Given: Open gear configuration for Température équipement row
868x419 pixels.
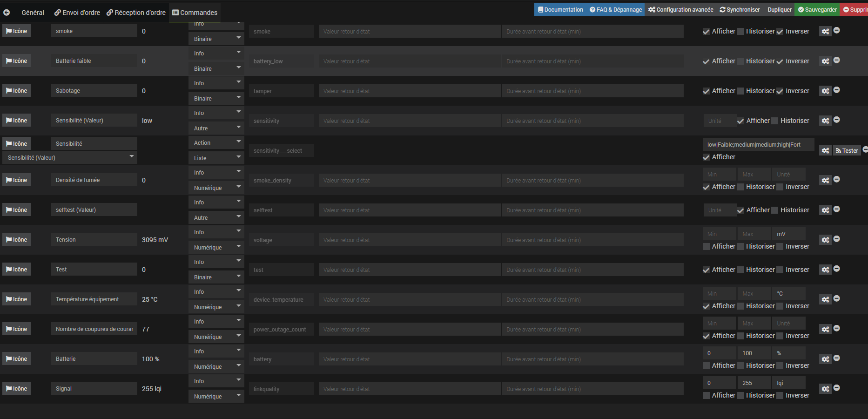Looking at the screenshot, I should coord(825,299).
